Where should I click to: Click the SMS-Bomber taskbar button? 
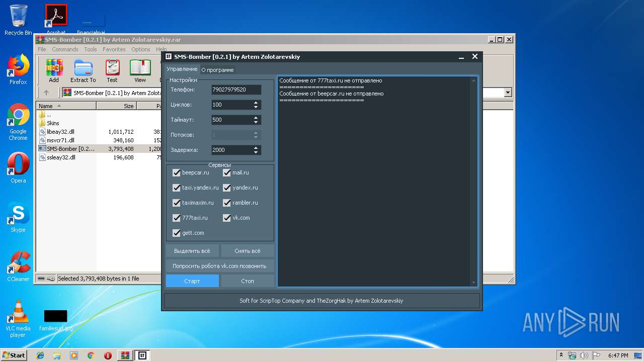point(142,355)
